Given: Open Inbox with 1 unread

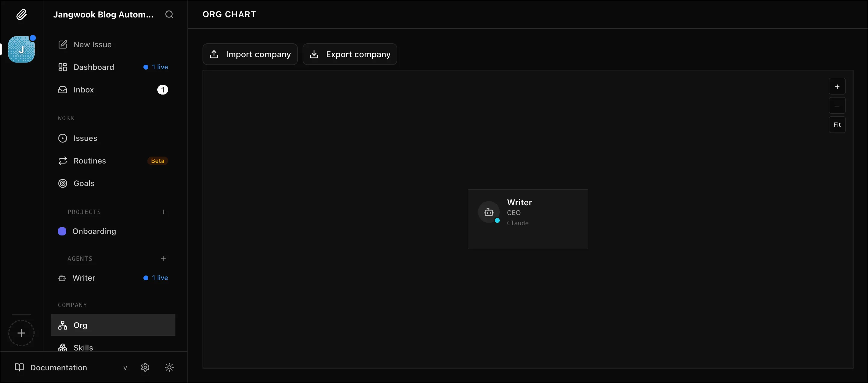Looking at the screenshot, I should 83,90.
